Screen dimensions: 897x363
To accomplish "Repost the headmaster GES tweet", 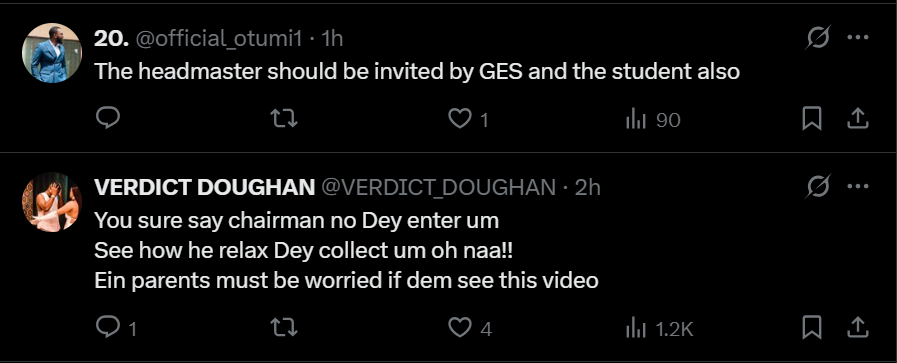I will click(x=284, y=119).
